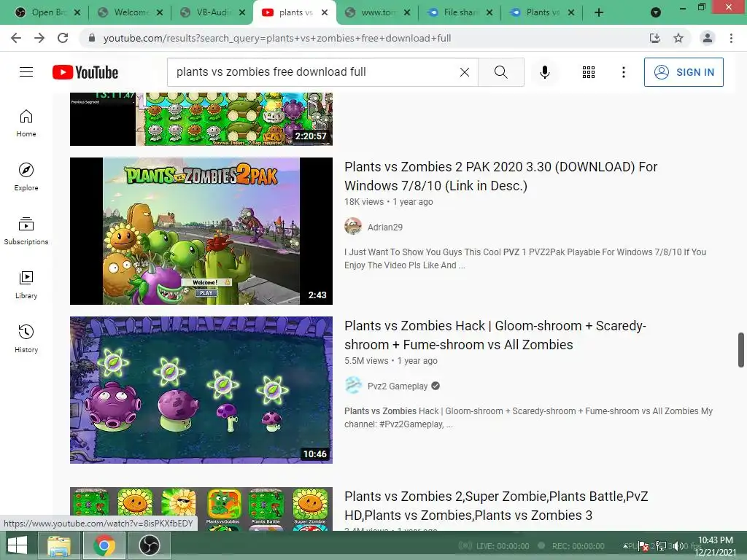Screen dimensions: 747x560
Task: Run search with the magnifier button
Action: point(500,72)
